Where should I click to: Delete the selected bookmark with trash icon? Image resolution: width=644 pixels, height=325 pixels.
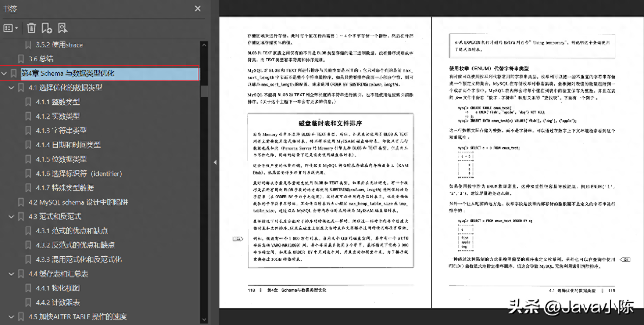pyautogui.click(x=32, y=28)
